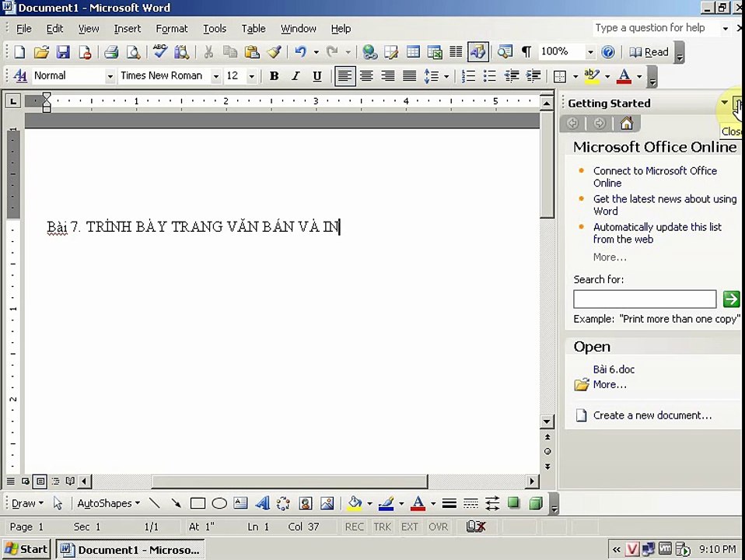Select the Oval drawing tool

pos(219,503)
